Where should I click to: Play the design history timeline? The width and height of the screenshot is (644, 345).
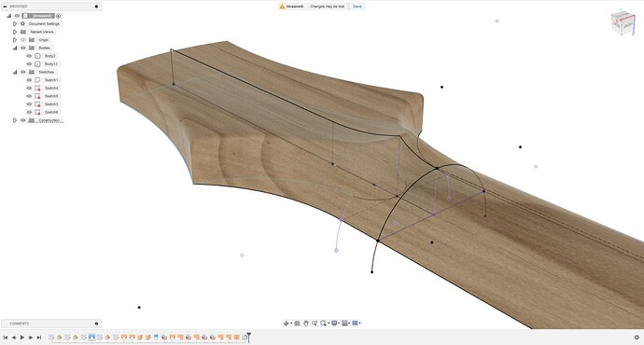click(22, 338)
